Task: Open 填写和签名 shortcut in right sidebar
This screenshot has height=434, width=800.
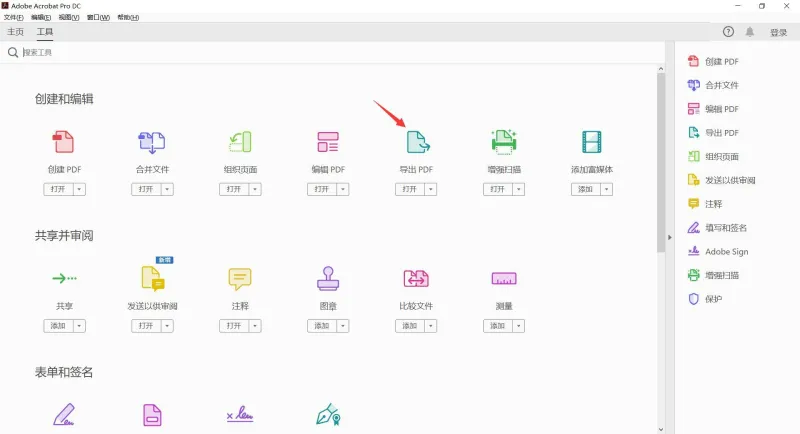Action: point(717,228)
